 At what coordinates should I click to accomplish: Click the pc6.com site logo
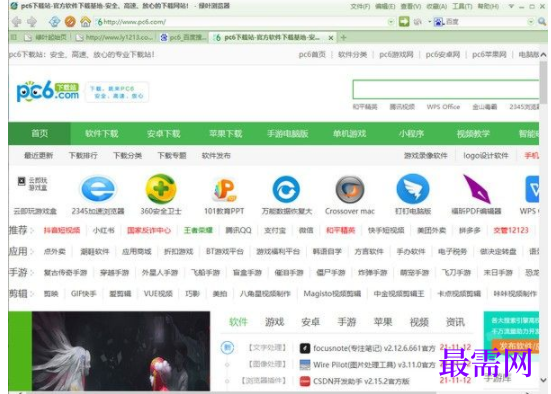pos(48,91)
